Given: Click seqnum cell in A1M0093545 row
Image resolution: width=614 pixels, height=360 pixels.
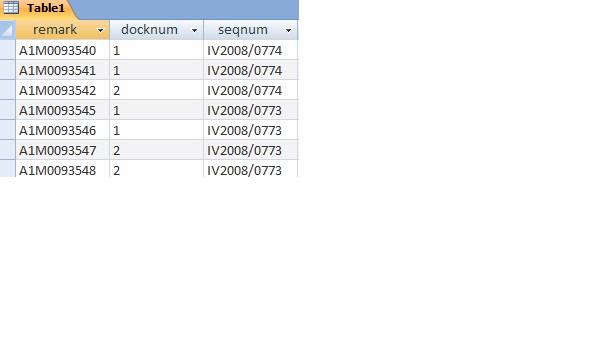Looking at the screenshot, I should click(251, 110).
